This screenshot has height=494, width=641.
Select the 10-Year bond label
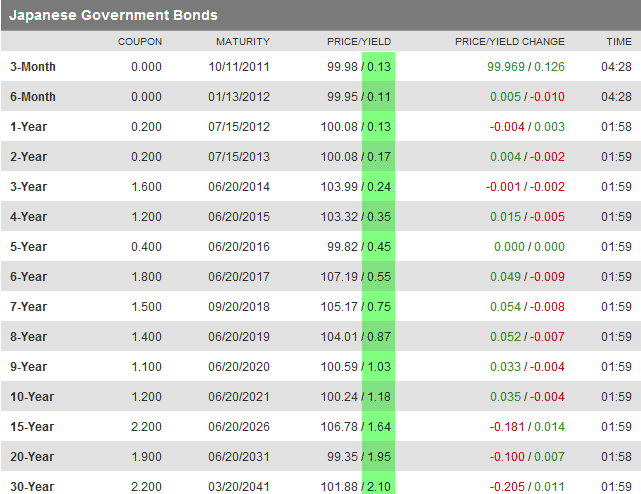32,397
